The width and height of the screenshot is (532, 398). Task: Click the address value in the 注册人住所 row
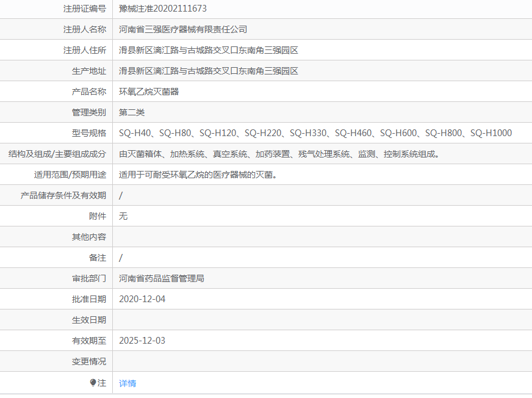[208, 50]
